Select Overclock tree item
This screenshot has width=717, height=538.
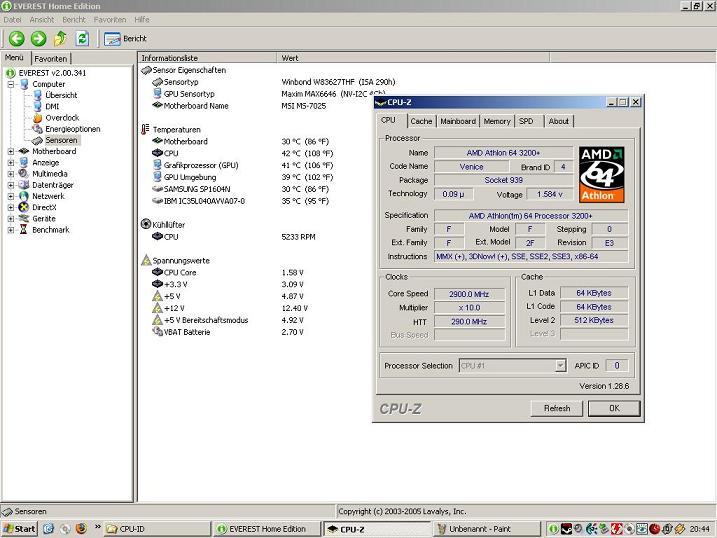pos(62,117)
